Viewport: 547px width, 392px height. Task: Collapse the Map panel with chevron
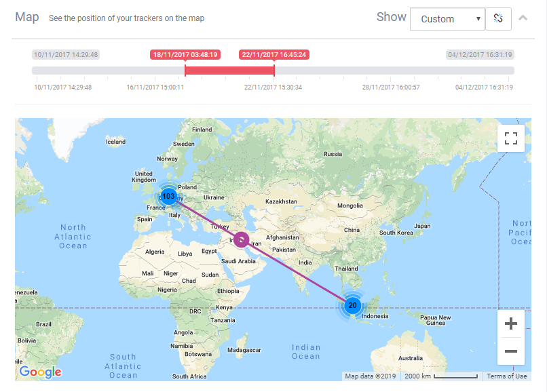pos(523,18)
